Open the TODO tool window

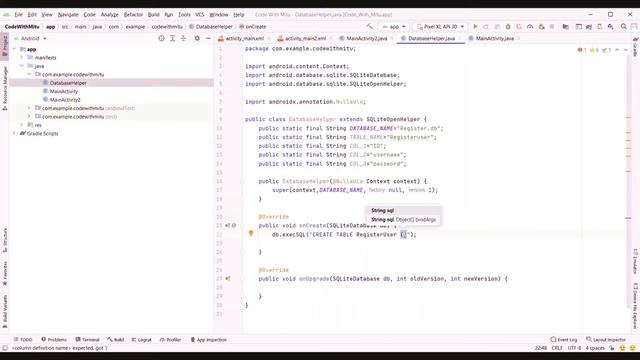click(23, 340)
